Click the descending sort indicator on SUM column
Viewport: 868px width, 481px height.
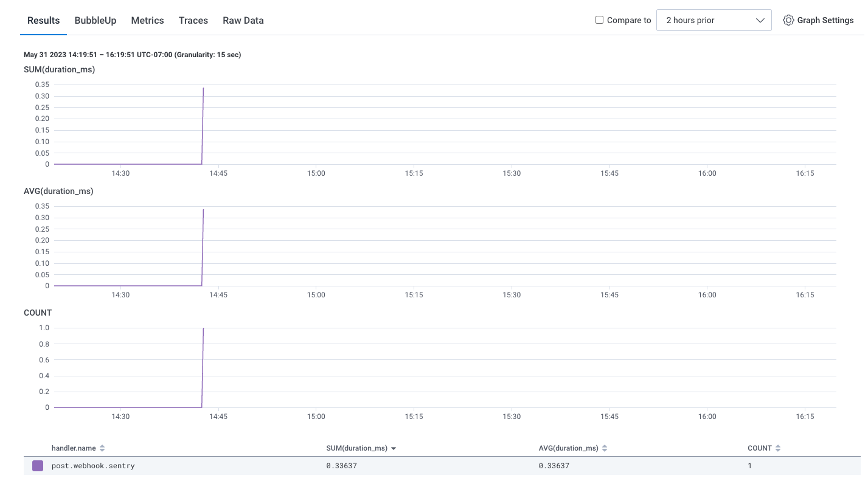click(x=393, y=448)
